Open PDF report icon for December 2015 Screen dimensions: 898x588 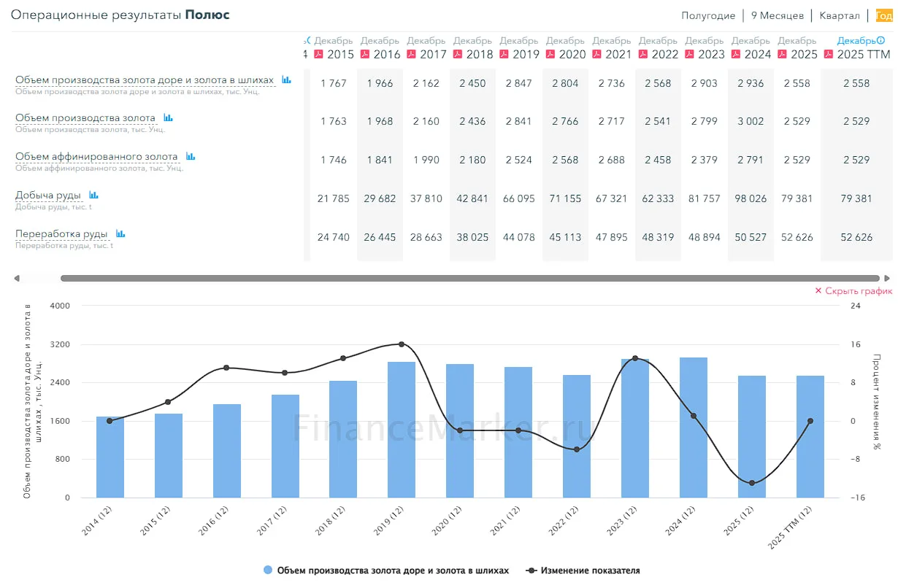point(318,54)
